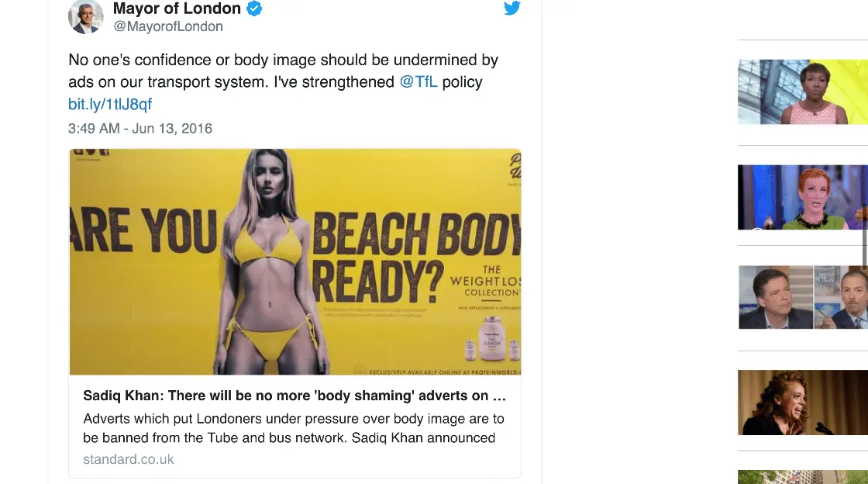Visit the standard.co.uk source link
The width and height of the screenshot is (868, 484).
pos(129,459)
